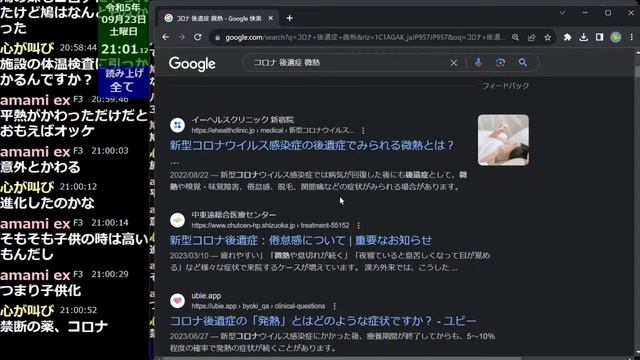Screen dimensions: 640x360
Task: Open コロナ後遺症の「発熱」とは result link
Action: click(322, 321)
